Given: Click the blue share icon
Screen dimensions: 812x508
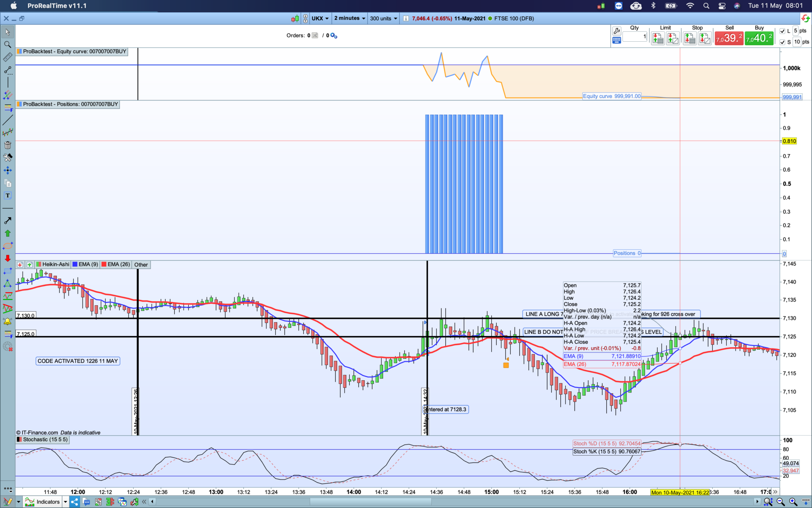Looking at the screenshot, I should click(75, 502).
